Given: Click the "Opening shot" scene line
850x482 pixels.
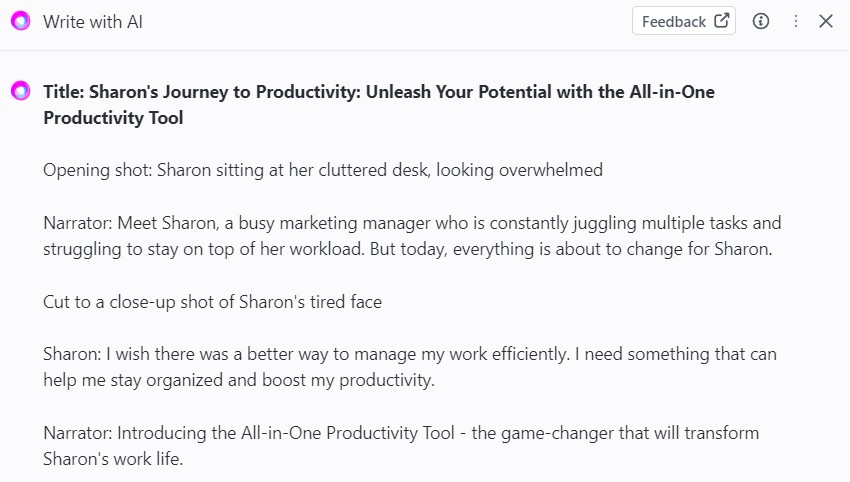Looking at the screenshot, I should coord(322,170).
